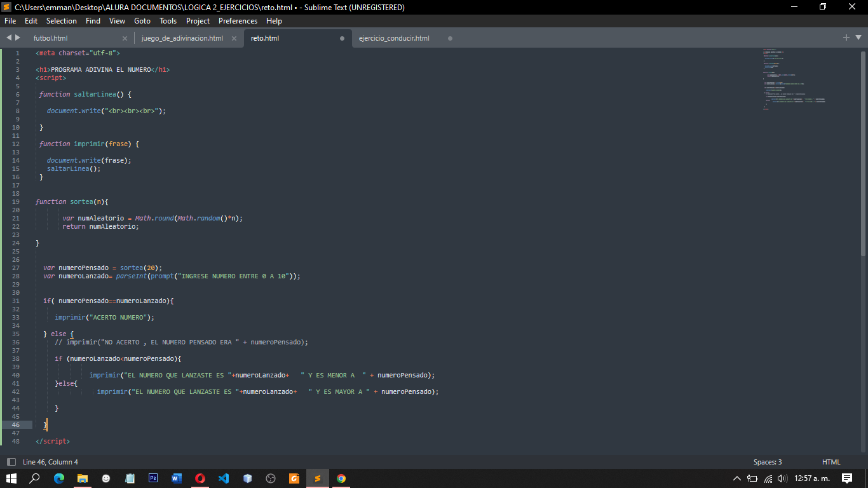Open Windows search from taskbar

[35, 478]
